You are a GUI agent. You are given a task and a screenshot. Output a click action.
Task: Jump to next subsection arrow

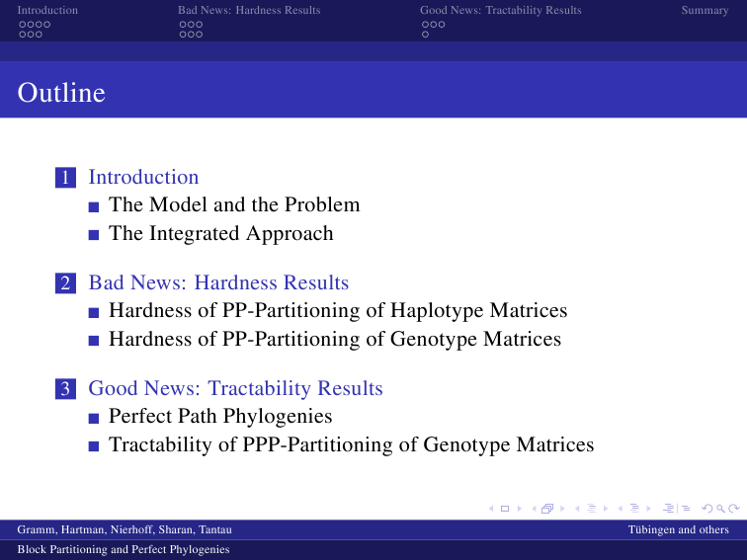606,509
